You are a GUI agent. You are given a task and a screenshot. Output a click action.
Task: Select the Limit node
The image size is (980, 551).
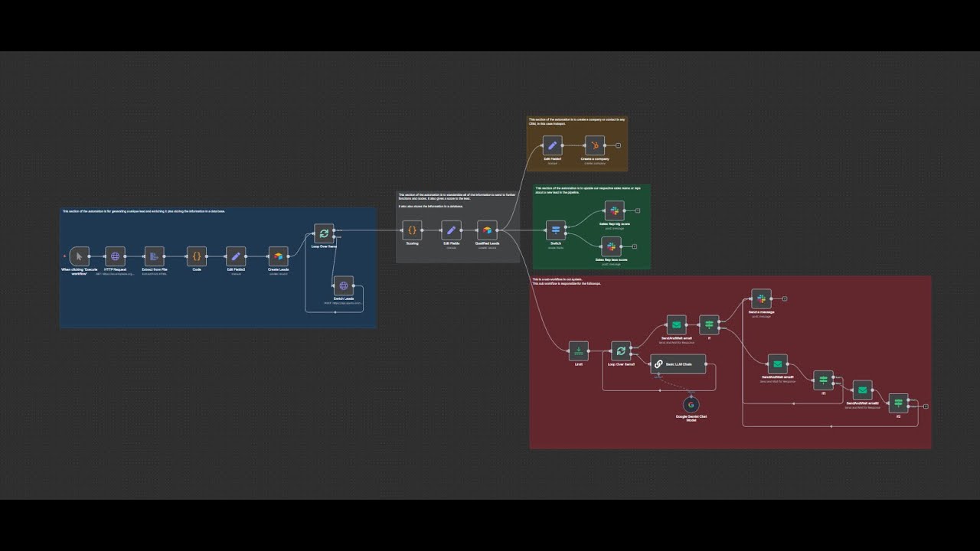(x=579, y=351)
